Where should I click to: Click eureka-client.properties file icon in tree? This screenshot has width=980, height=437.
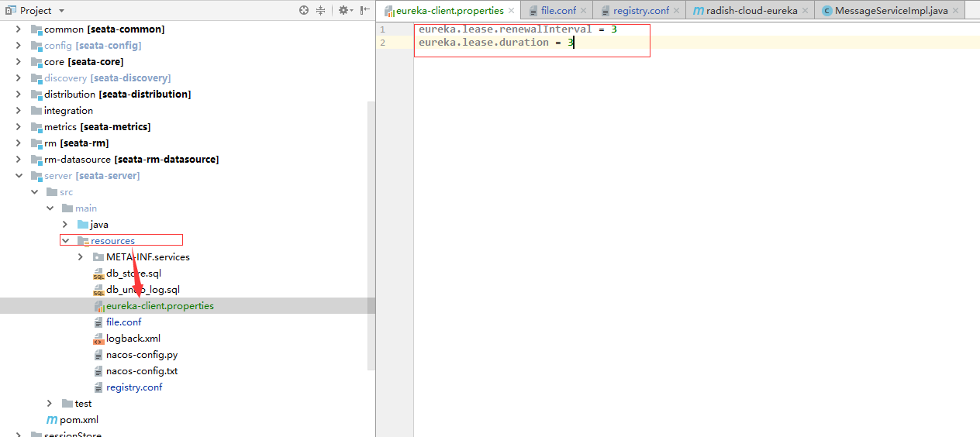click(98, 305)
